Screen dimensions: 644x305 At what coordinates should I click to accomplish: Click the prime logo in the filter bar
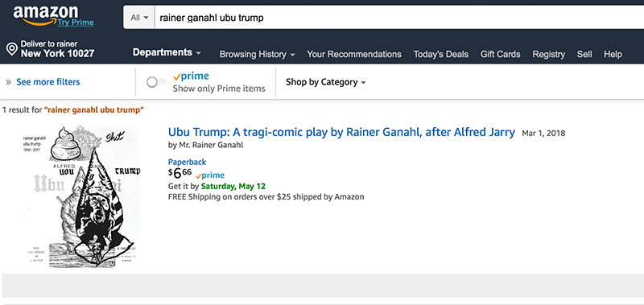click(191, 76)
